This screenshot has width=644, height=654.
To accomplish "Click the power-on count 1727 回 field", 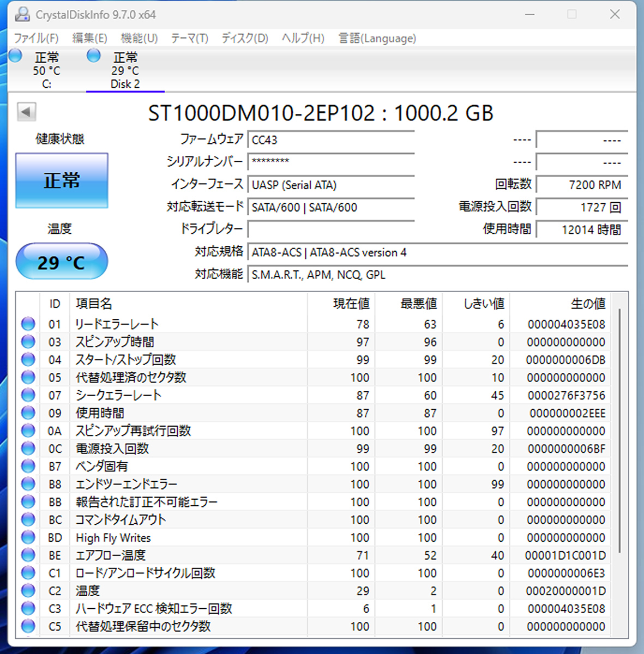I will coord(582,207).
